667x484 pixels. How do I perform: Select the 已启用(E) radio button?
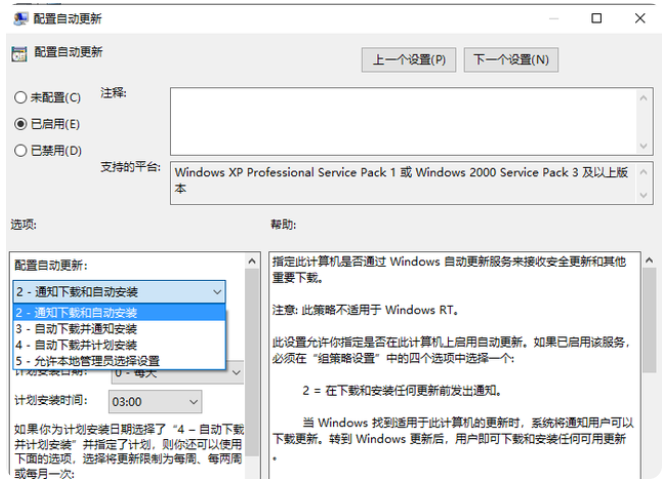click(20, 124)
